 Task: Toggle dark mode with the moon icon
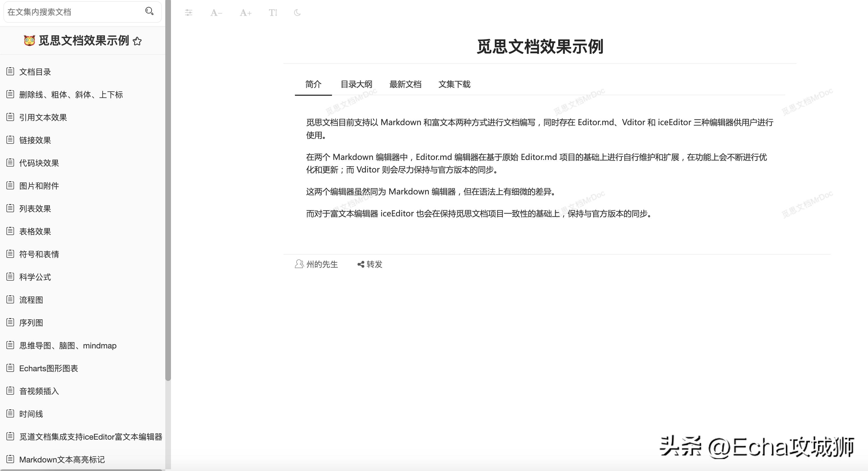[297, 13]
